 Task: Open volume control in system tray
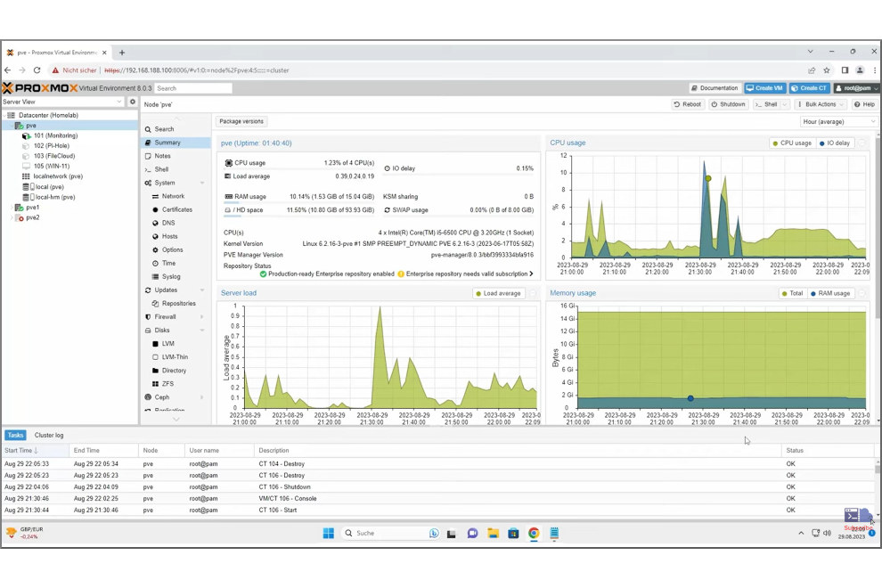click(827, 533)
